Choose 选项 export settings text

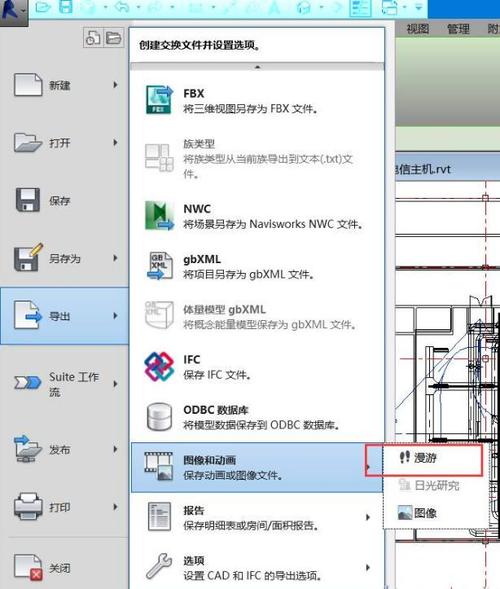coord(252,568)
